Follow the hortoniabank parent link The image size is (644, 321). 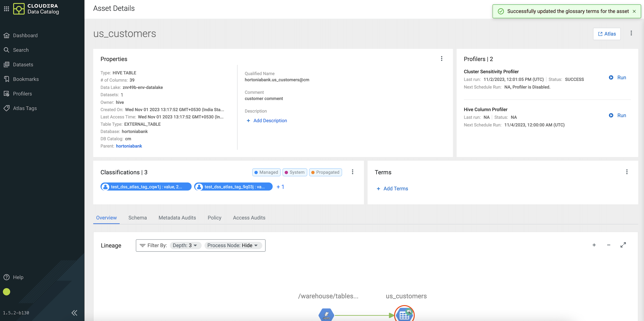[129, 146]
